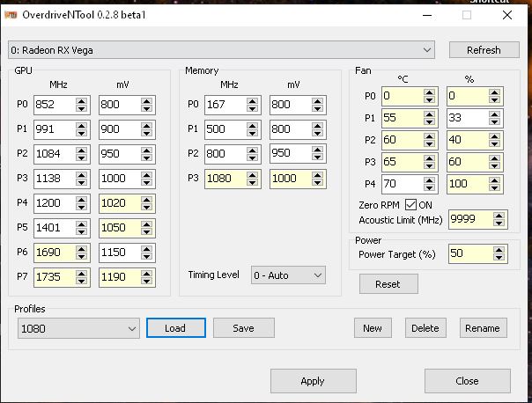
Task: Open the GPU selection dropdown Radeon RX Vega
Action: [x=221, y=50]
